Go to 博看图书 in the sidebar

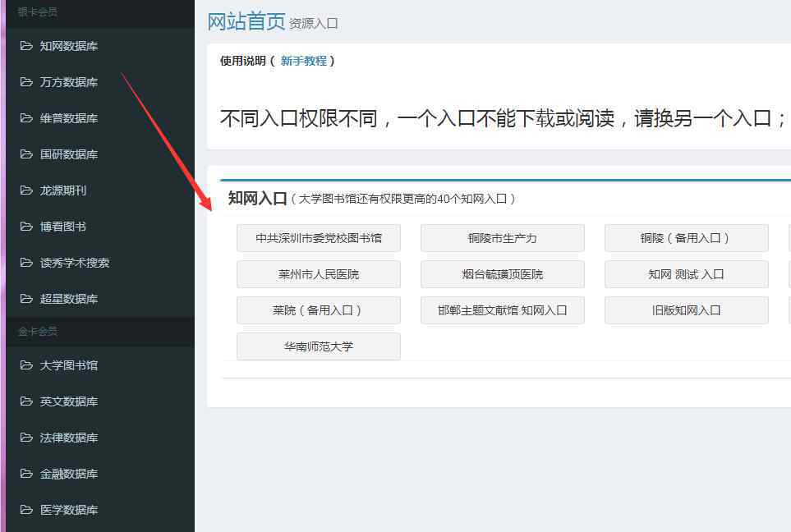63,227
